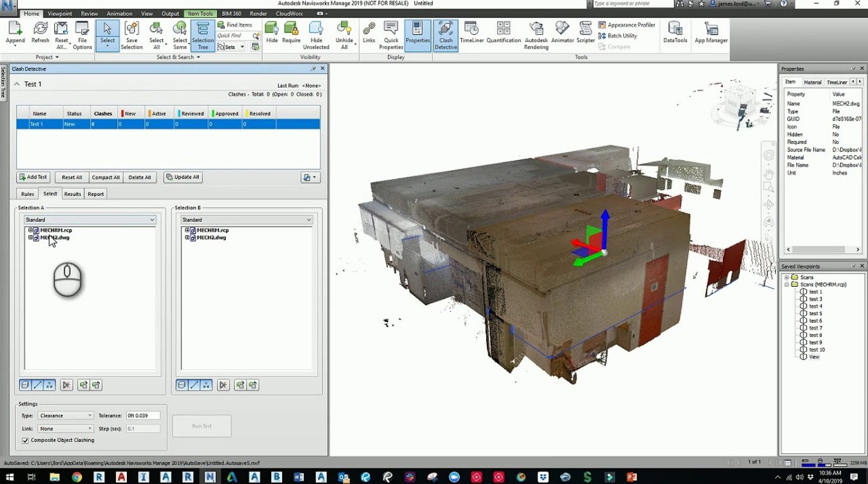Open DataTools from the ribbon
Image resolution: width=868 pixels, height=484 pixels.
point(675,33)
